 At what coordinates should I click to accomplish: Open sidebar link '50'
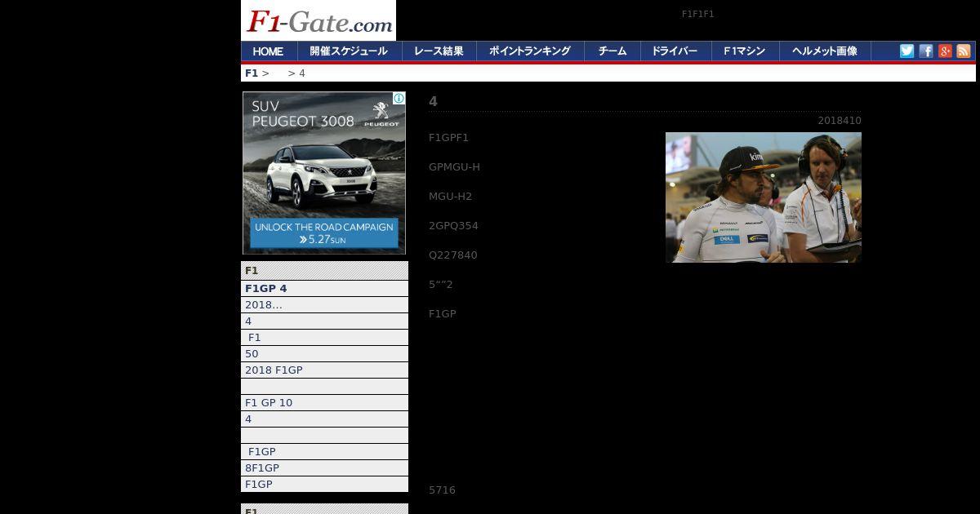pyautogui.click(x=324, y=354)
